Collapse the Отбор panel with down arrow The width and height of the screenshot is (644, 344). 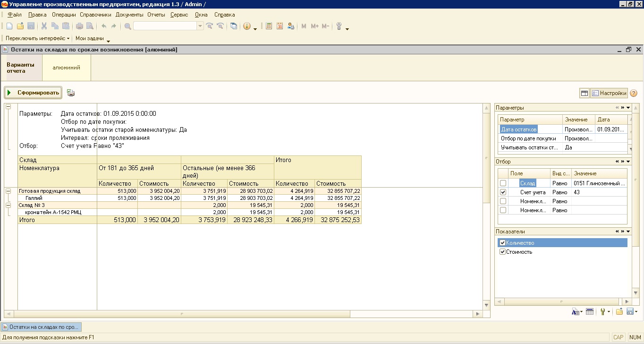pyautogui.click(x=628, y=162)
